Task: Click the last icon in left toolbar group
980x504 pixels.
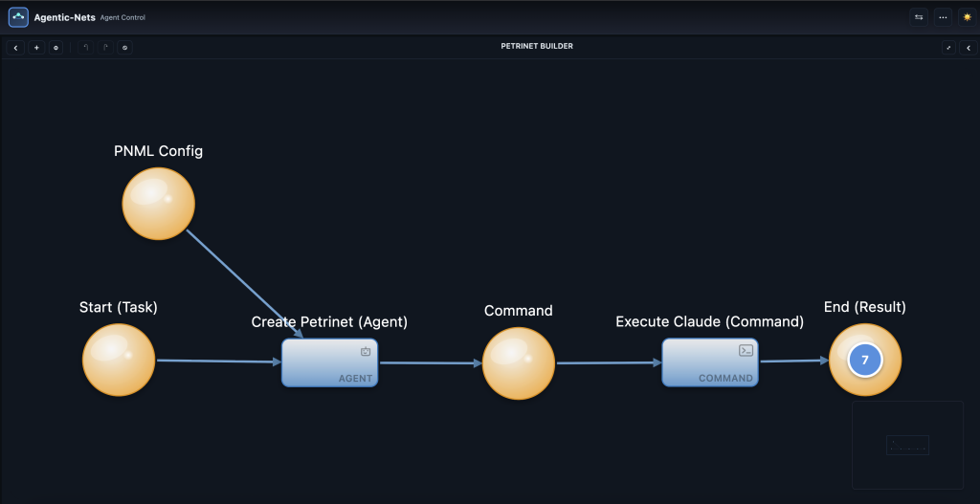Action: (x=124, y=47)
